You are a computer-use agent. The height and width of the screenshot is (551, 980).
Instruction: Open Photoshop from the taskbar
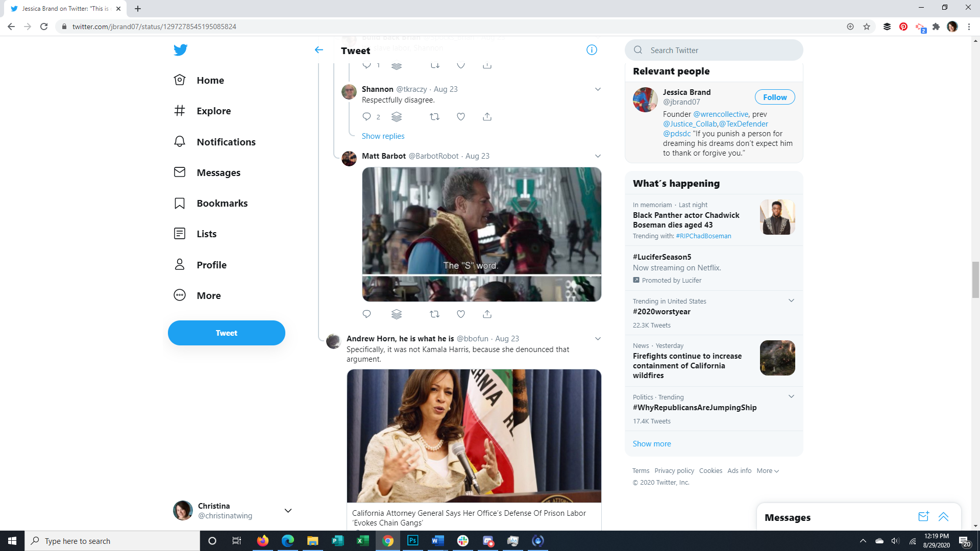click(412, 541)
